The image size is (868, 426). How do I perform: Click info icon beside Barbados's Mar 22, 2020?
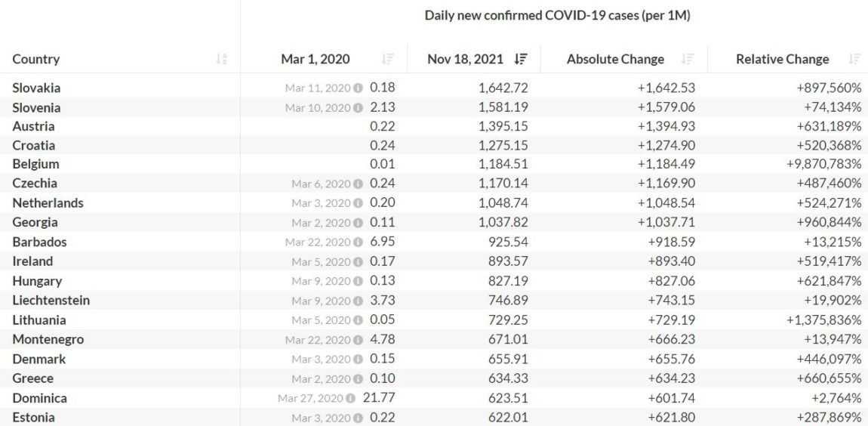coord(358,242)
